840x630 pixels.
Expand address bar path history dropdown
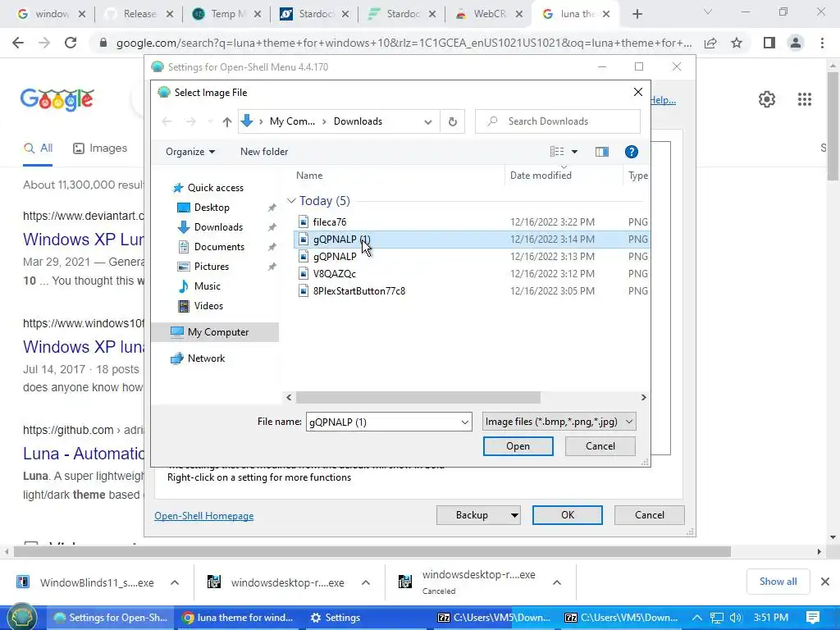tap(428, 121)
